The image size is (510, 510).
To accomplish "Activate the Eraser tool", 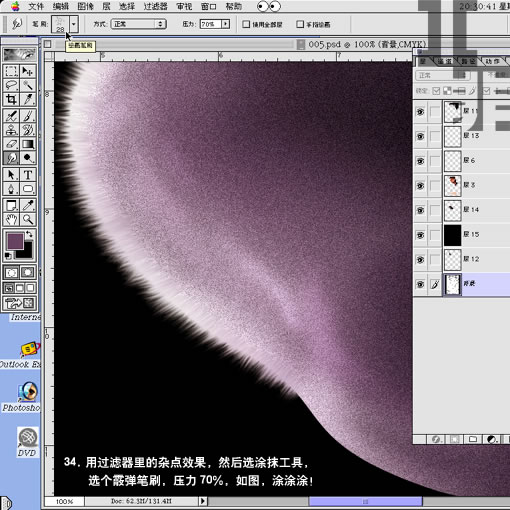I will point(11,144).
